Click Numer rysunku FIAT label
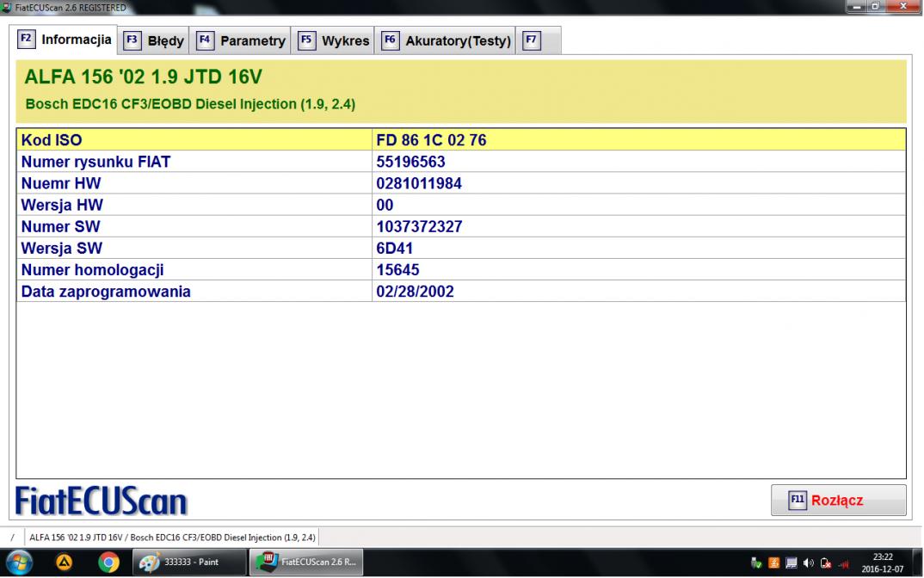 click(x=95, y=162)
